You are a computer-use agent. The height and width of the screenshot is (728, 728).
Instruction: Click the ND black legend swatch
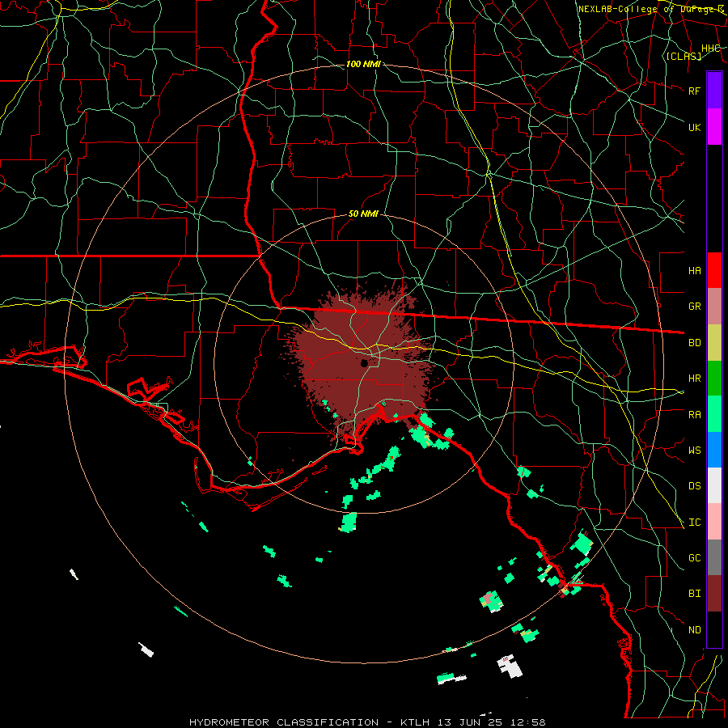[714, 629]
